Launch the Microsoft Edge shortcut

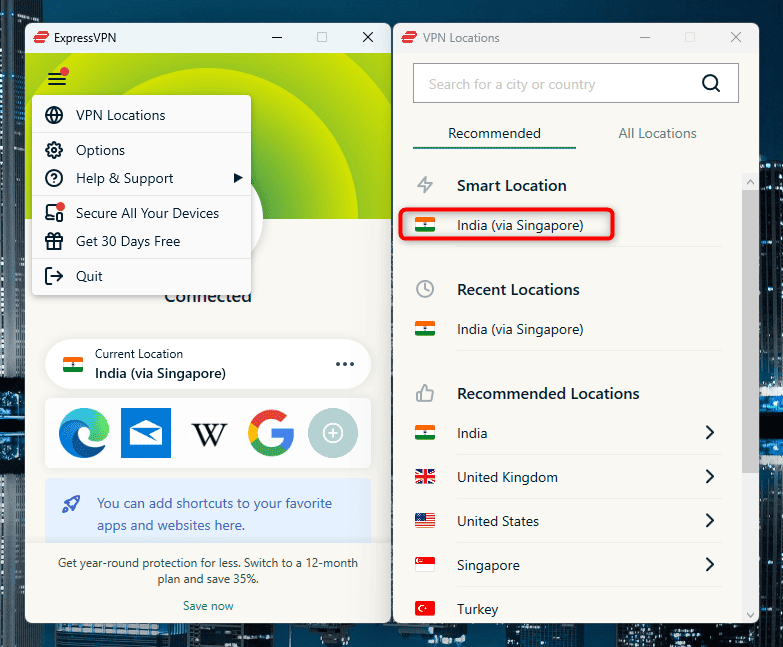(x=84, y=433)
